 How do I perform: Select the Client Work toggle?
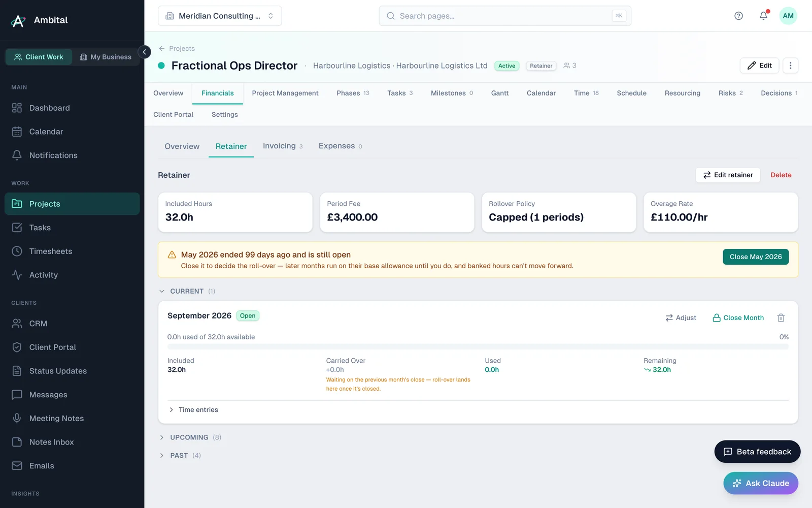click(x=39, y=57)
